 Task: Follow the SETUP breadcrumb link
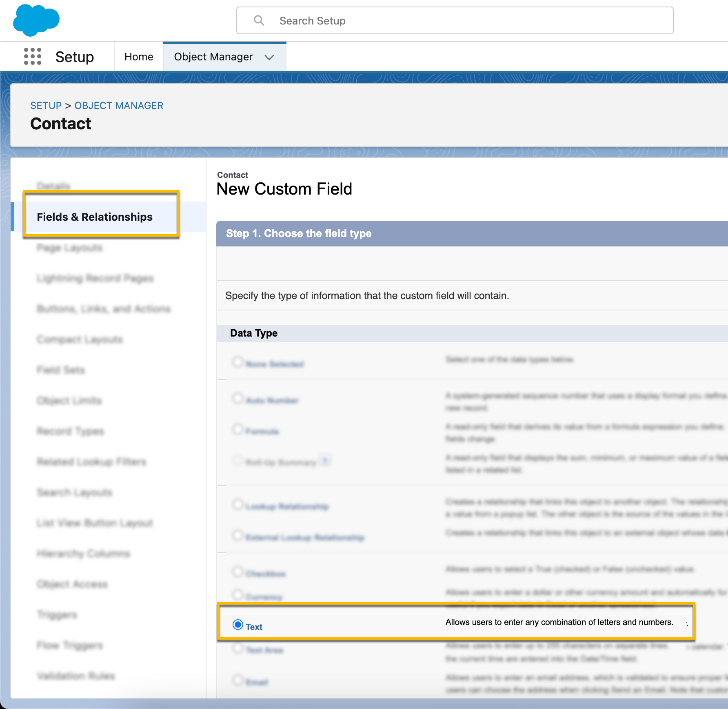(46, 106)
